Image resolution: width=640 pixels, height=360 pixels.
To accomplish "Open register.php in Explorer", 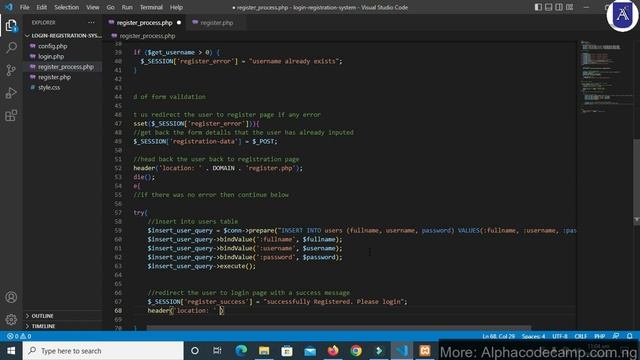I will pos(54,77).
